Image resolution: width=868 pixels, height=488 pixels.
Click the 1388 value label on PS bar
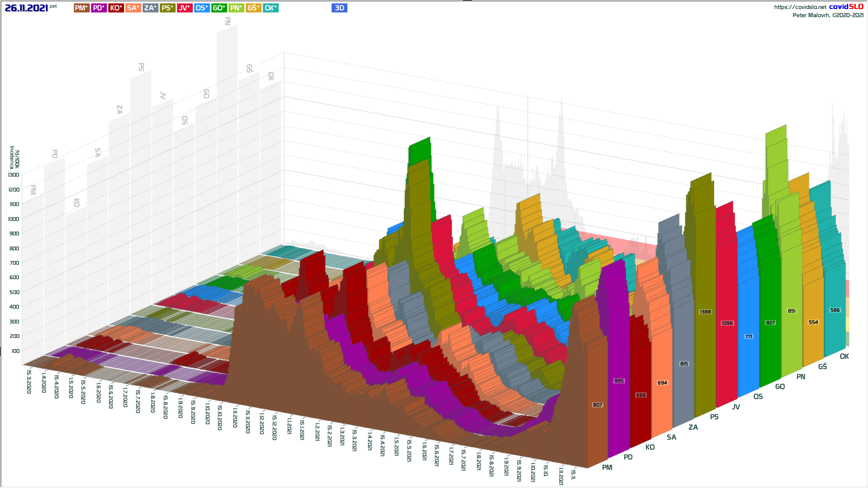tap(705, 312)
